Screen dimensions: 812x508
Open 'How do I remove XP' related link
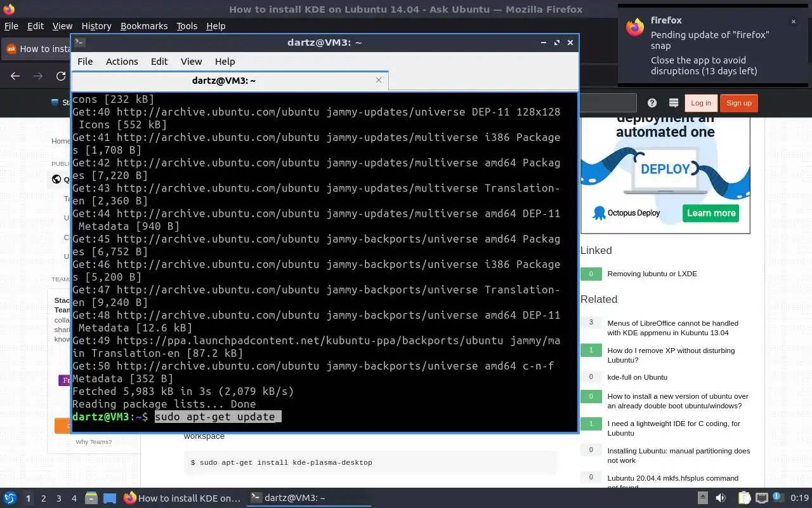(671, 355)
